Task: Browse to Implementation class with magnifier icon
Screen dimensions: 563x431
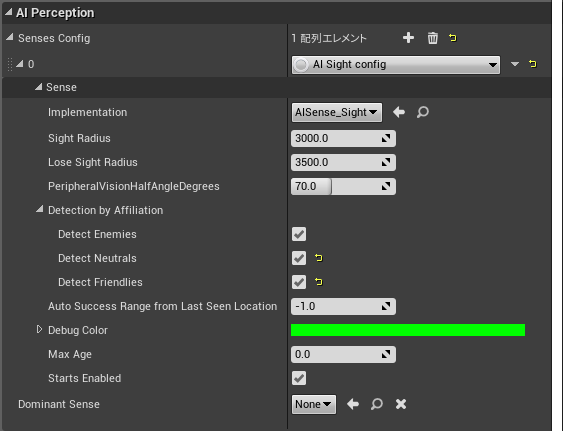Action: tap(423, 112)
